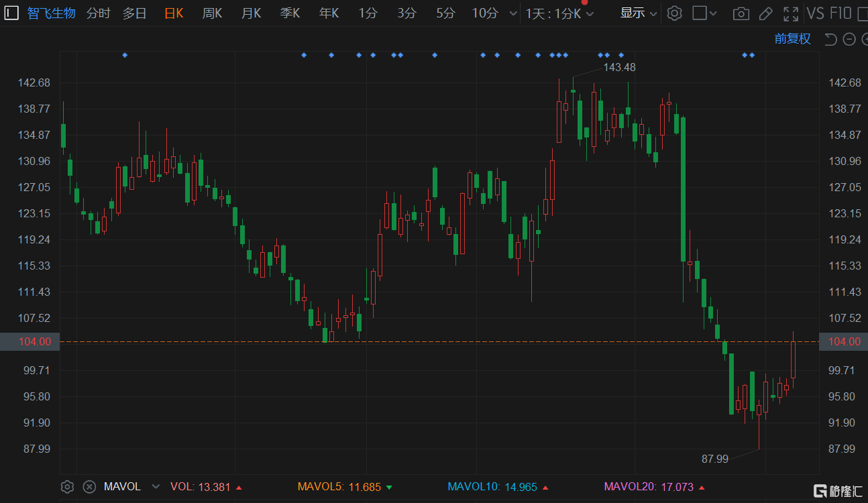
Task: Click the 104.00 price label on left axis
Action: tap(35, 341)
